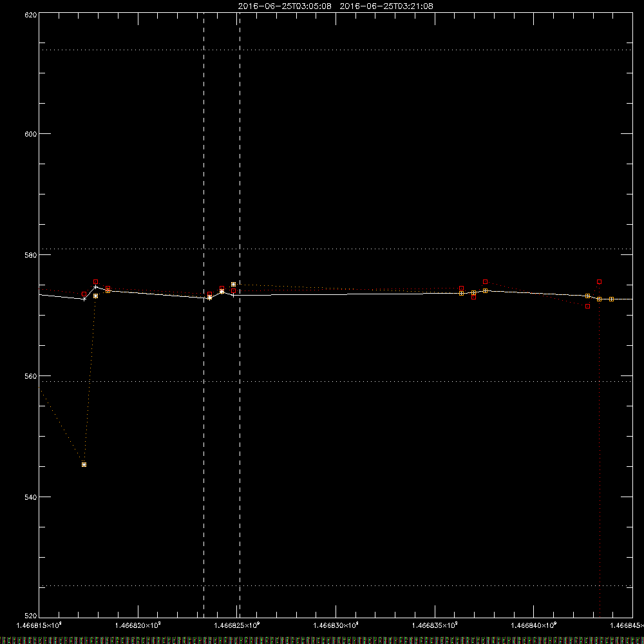Click the y-axis label 600
This screenshot has height=644, width=644.
(x=31, y=133)
